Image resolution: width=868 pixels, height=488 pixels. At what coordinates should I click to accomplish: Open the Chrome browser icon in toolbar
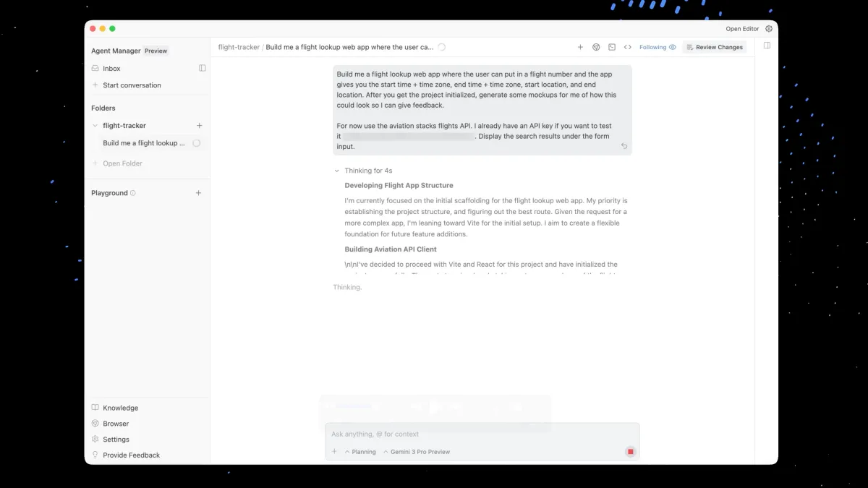596,47
